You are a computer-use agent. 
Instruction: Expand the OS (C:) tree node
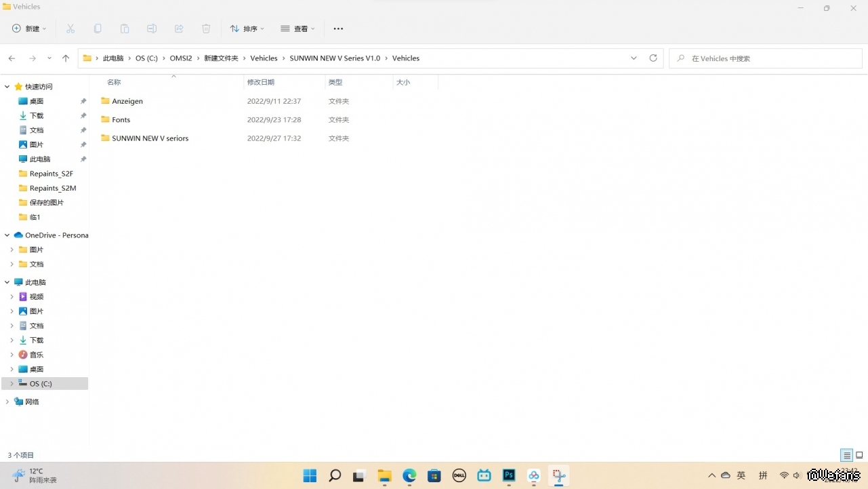tap(12, 384)
